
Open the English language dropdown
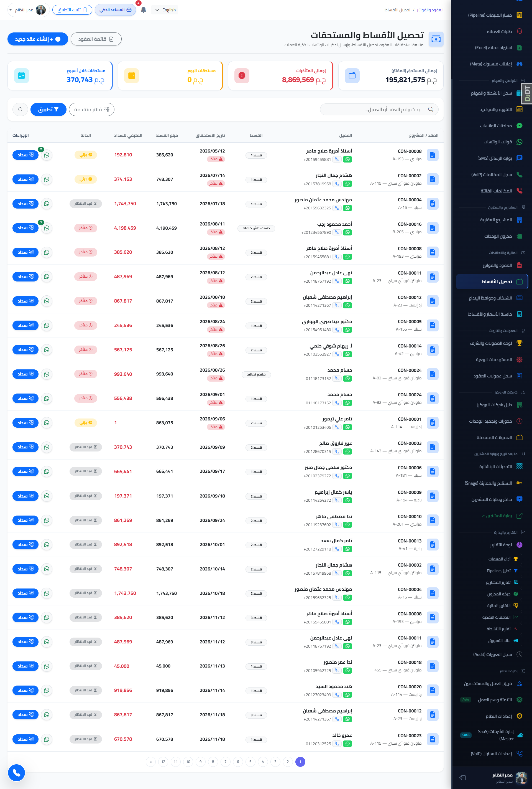click(165, 10)
